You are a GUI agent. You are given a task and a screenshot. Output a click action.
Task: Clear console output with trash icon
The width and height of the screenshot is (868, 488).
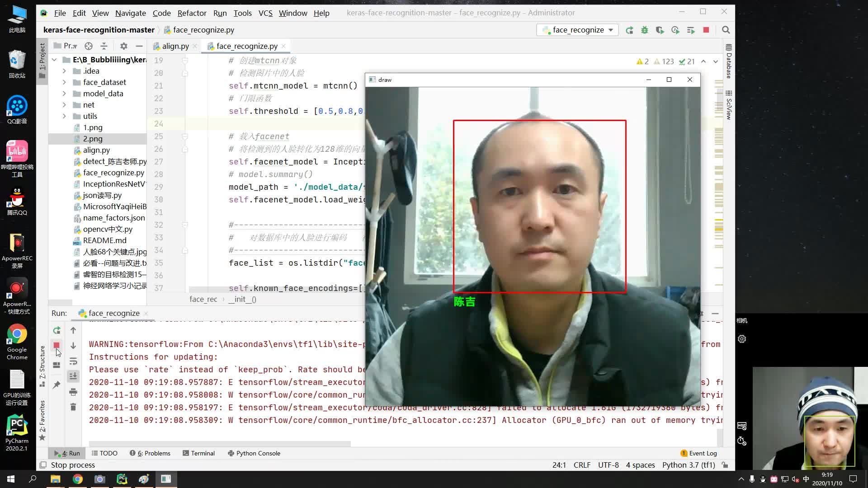point(73,407)
